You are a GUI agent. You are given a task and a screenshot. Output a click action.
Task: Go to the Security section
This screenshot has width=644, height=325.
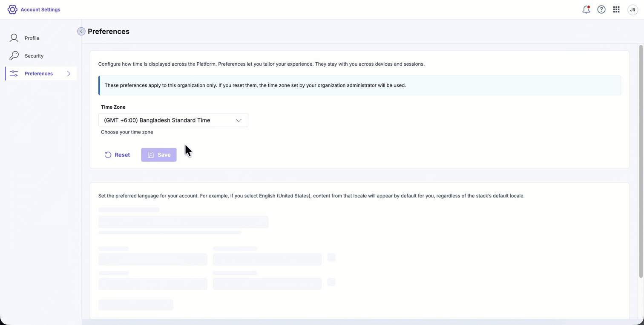click(34, 56)
